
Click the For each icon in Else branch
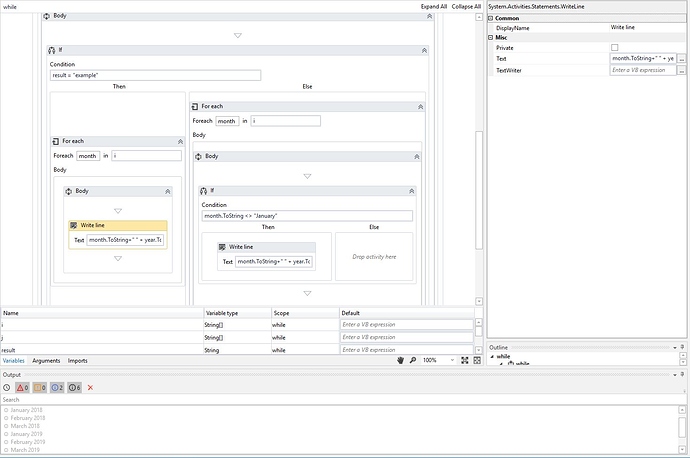(x=195, y=106)
